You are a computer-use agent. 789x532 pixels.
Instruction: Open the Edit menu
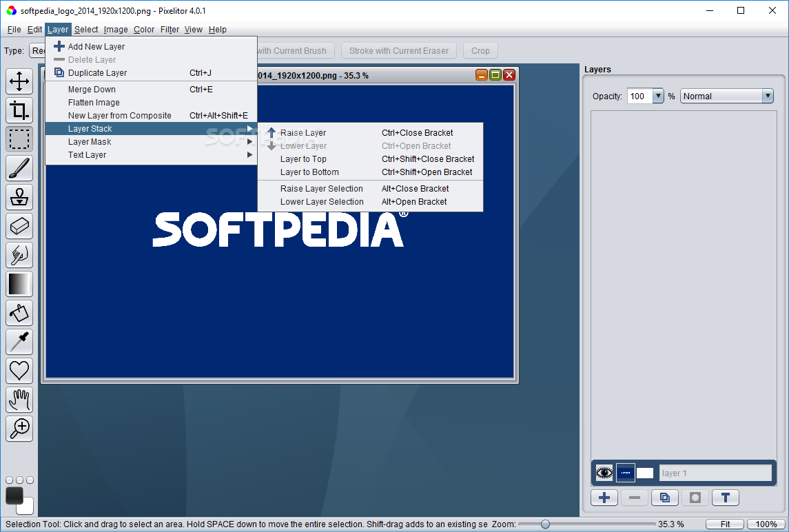pyautogui.click(x=34, y=29)
